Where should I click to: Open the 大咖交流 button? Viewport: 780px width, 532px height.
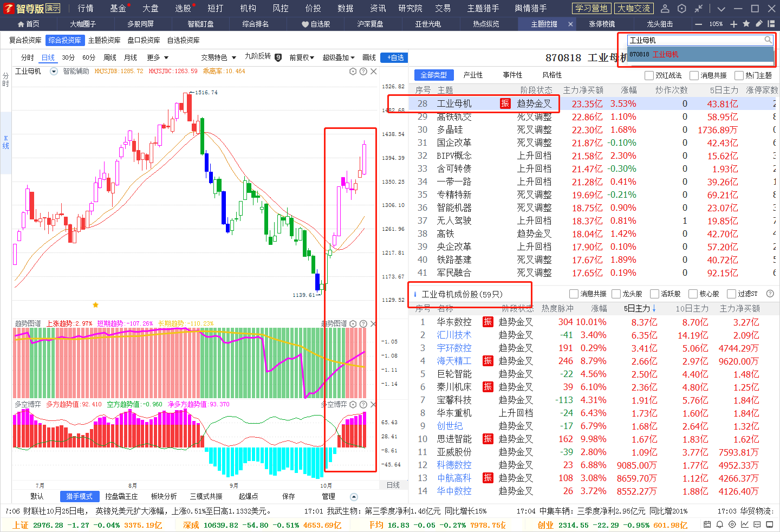[634, 9]
